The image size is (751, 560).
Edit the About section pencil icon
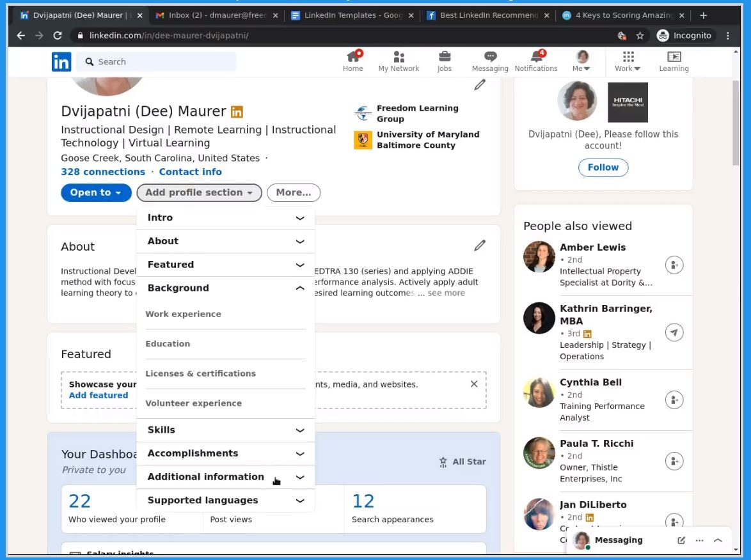tap(480, 245)
